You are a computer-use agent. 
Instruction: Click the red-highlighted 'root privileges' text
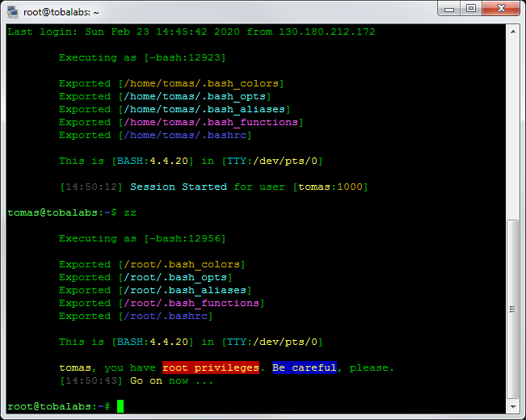coord(211,367)
